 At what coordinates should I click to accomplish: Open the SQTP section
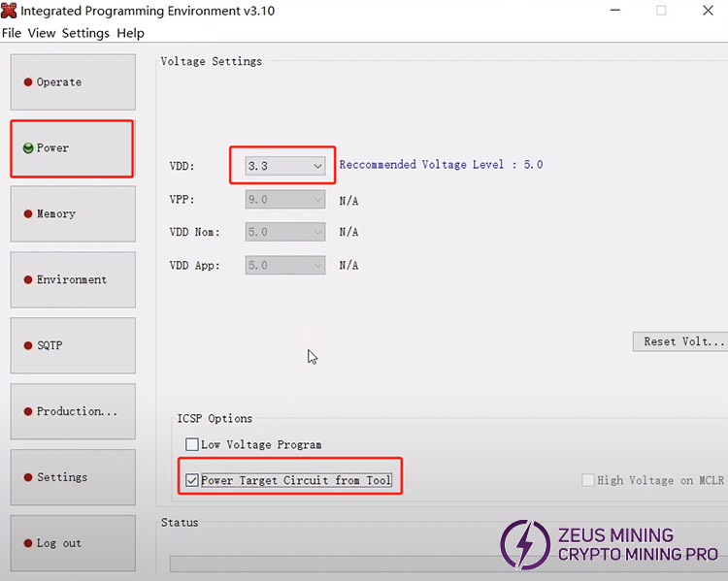click(73, 345)
